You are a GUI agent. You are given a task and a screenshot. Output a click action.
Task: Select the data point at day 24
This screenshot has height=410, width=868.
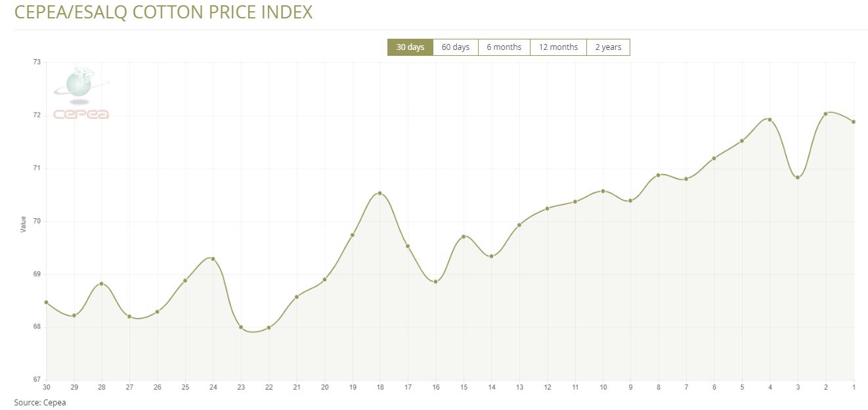tap(213, 259)
